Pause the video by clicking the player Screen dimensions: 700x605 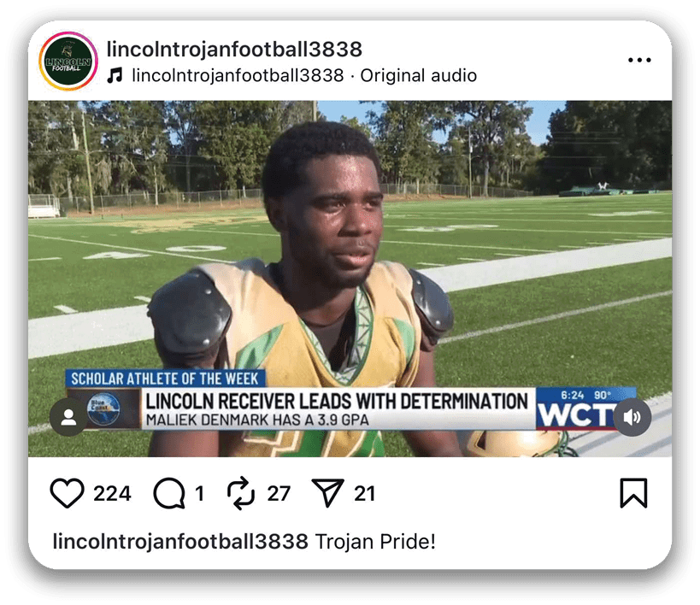pyautogui.click(x=350, y=279)
